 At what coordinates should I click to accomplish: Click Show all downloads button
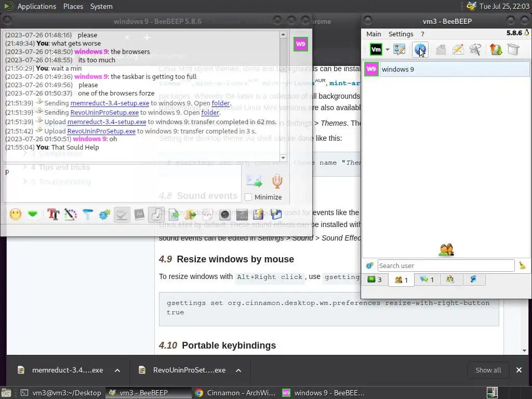[x=488, y=370]
